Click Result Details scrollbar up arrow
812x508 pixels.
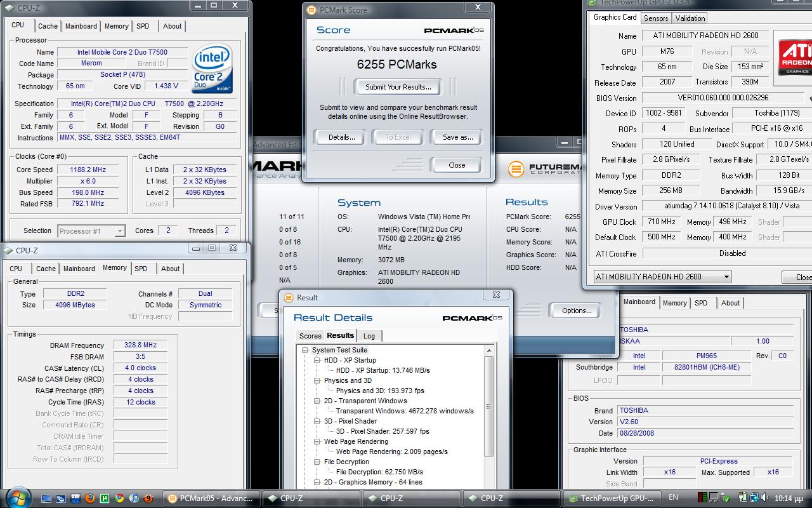tap(489, 351)
